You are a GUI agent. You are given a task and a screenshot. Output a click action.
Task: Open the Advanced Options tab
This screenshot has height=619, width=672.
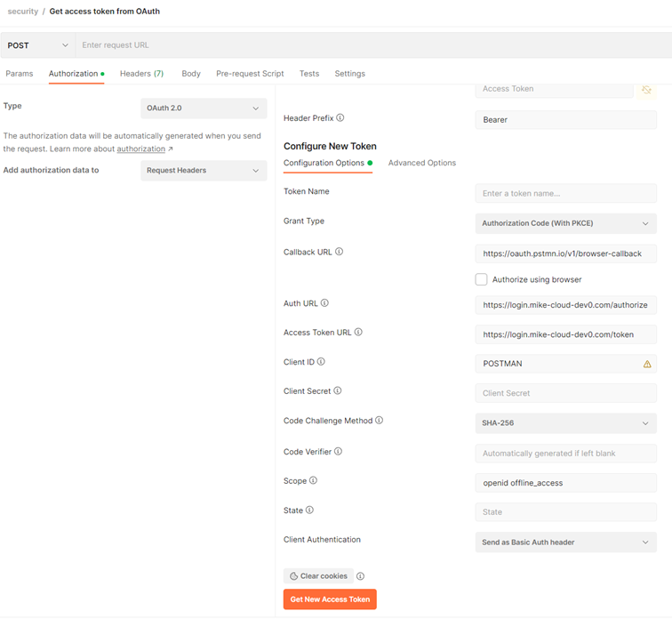[x=422, y=163]
